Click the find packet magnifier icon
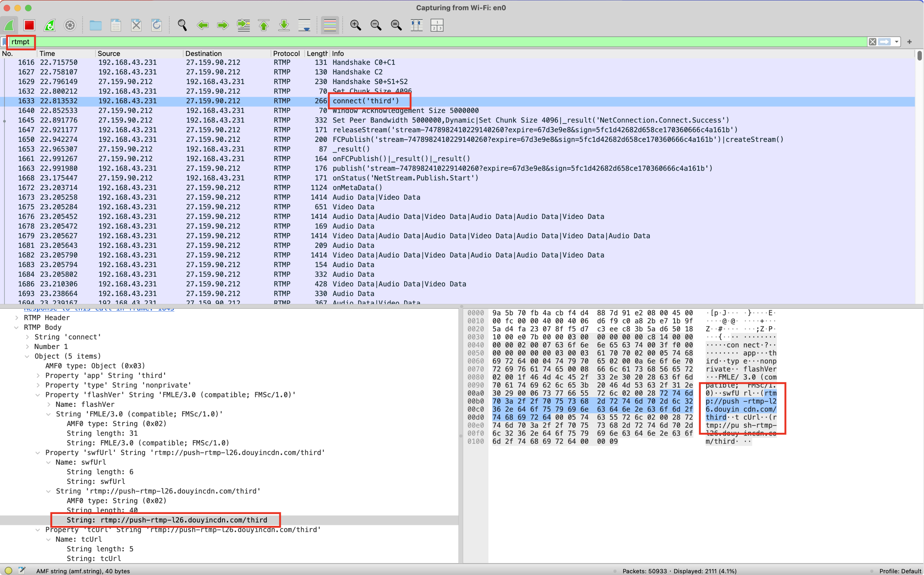This screenshot has height=575, width=924. (x=182, y=25)
